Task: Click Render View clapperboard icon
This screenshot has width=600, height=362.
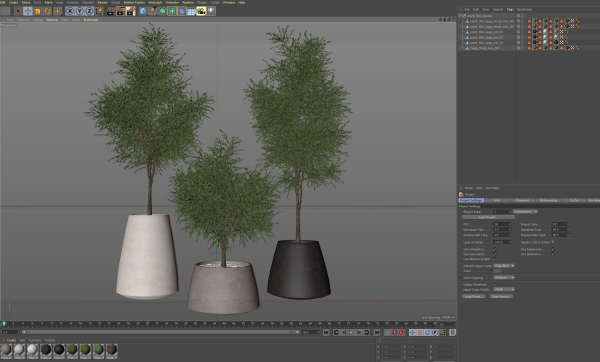Action: click(x=111, y=11)
